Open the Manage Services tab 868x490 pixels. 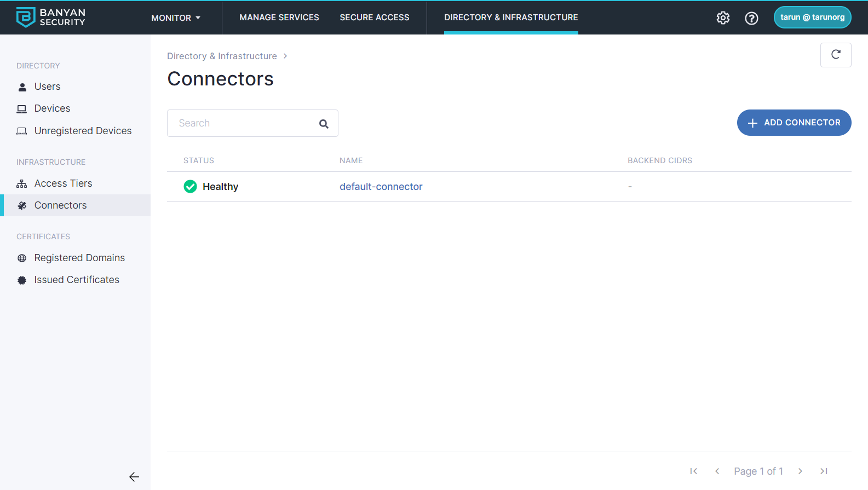279,18
